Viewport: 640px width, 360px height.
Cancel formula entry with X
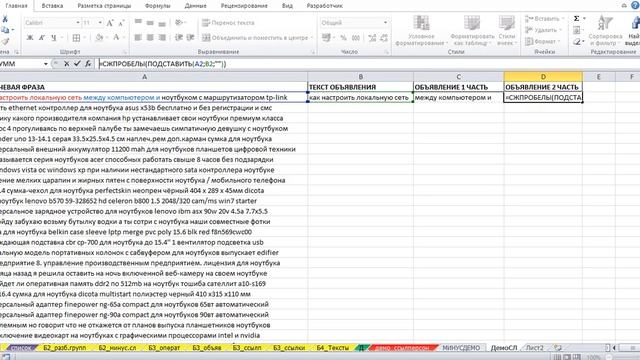click(67, 64)
